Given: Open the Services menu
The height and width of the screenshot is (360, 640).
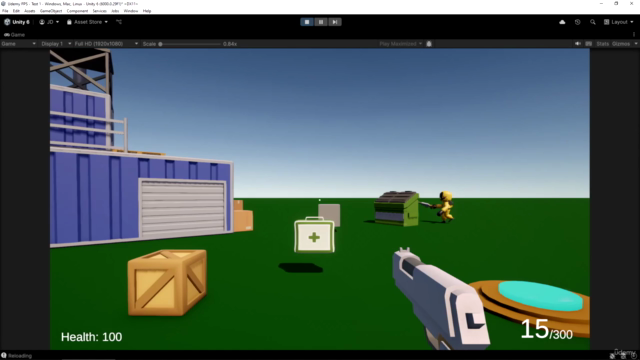Looking at the screenshot, I should coord(99,11).
